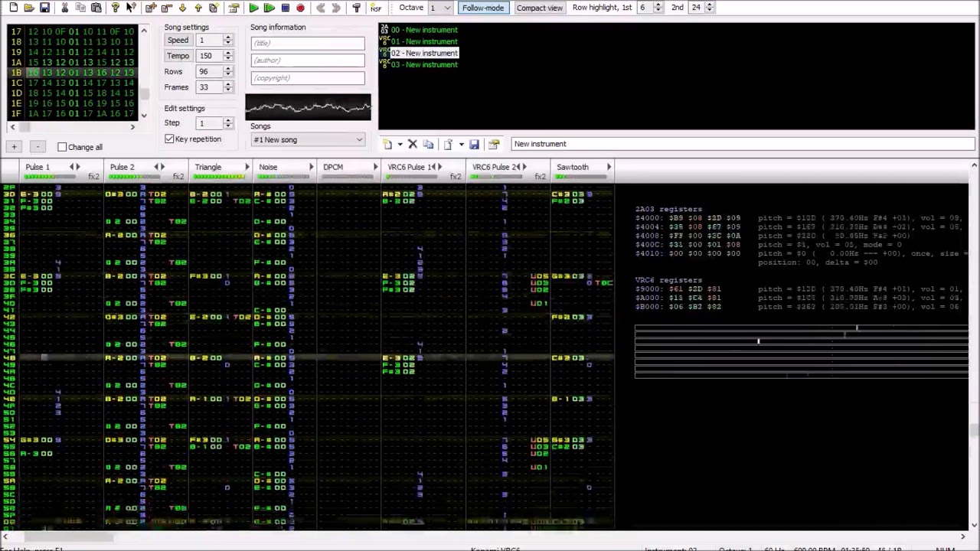Play the song

(253, 8)
